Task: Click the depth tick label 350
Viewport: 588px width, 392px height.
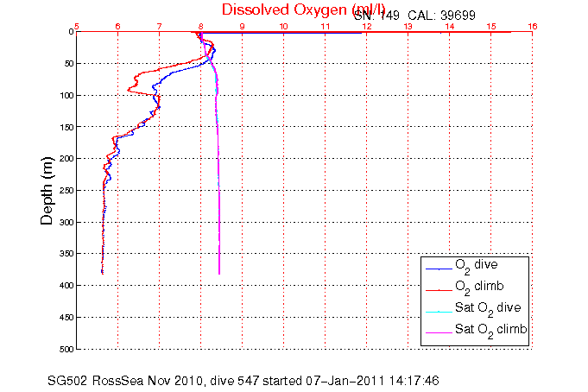Action: tap(67, 254)
